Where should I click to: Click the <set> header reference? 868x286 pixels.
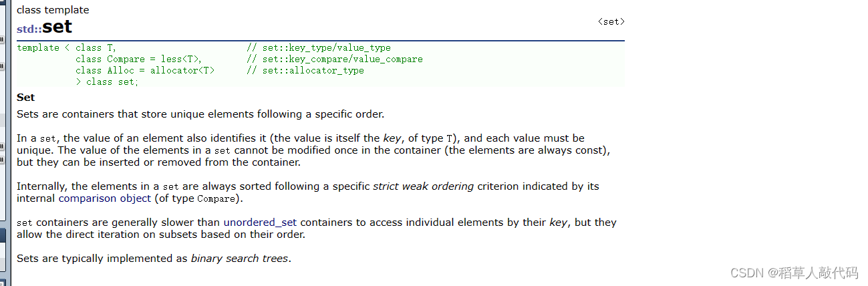[611, 21]
